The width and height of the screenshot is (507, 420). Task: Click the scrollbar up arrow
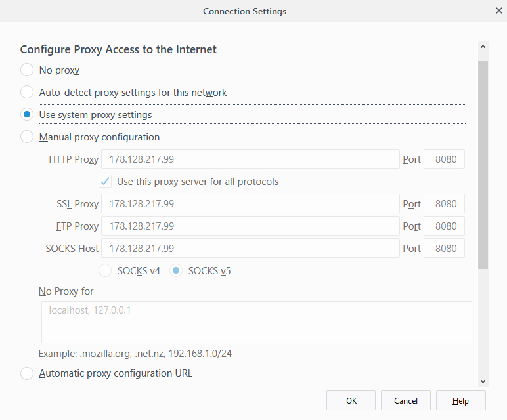point(483,48)
